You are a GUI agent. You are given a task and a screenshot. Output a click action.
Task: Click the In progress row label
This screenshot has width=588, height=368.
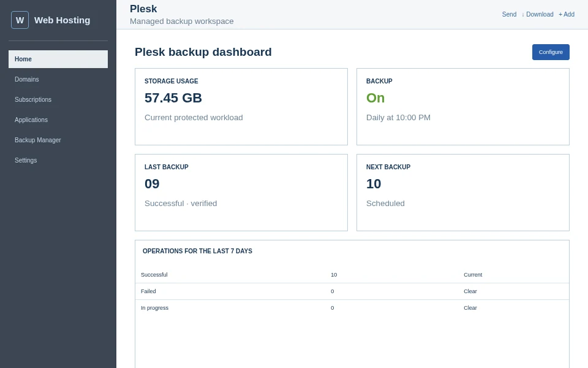[x=154, y=308]
